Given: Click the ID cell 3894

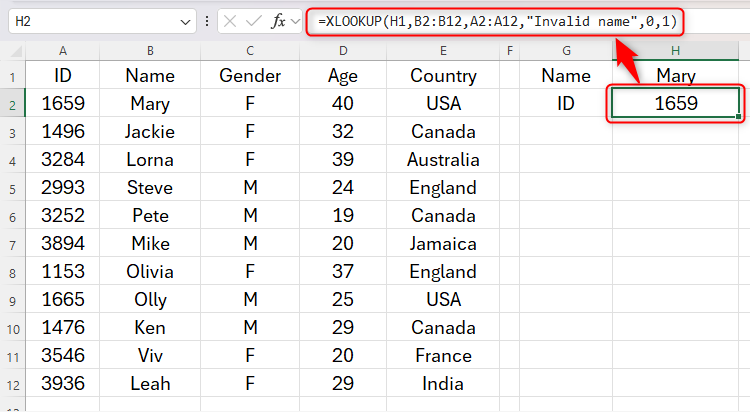Looking at the screenshot, I should pos(63,243).
